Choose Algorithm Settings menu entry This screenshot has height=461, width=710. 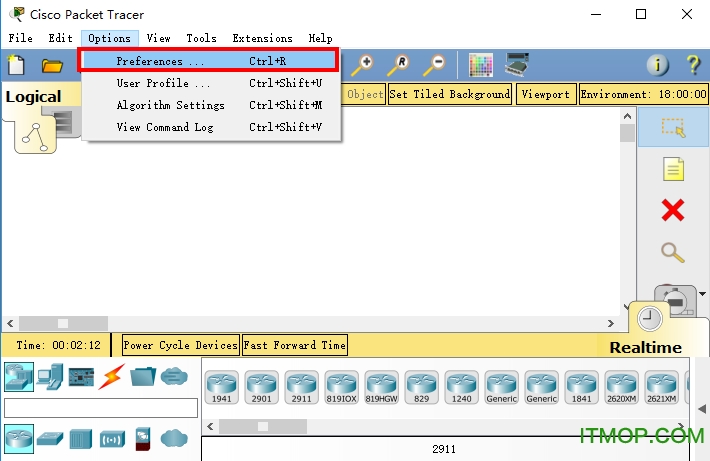[x=209, y=105]
